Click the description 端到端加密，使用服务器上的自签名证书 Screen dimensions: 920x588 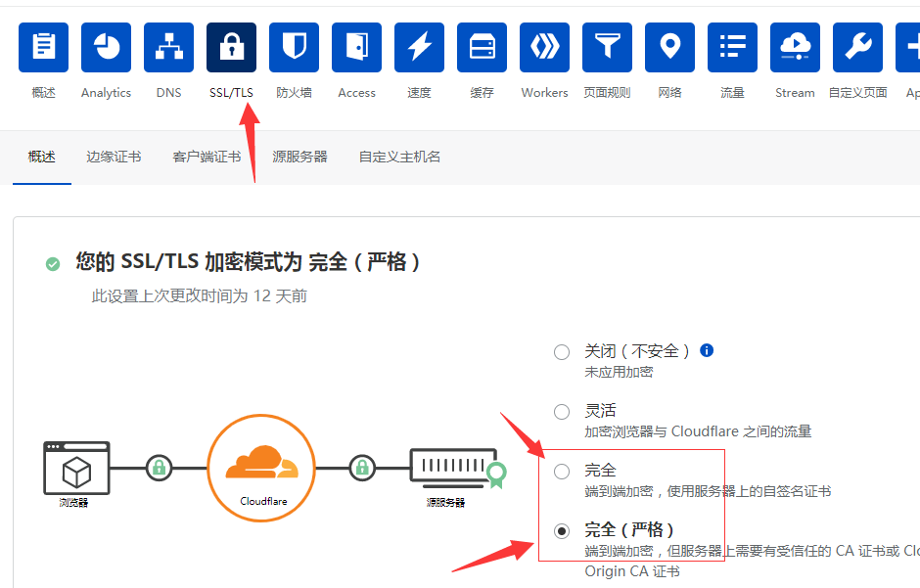pyautogui.click(x=709, y=491)
